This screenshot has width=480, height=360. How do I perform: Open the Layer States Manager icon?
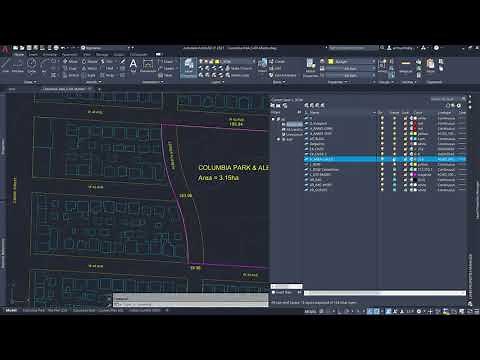pos(285,105)
